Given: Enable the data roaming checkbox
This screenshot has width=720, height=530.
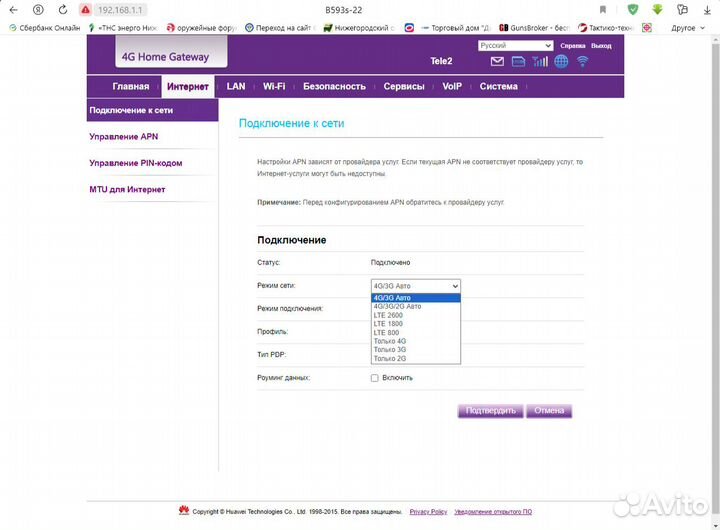Looking at the screenshot, I should (x=374, y=378).
